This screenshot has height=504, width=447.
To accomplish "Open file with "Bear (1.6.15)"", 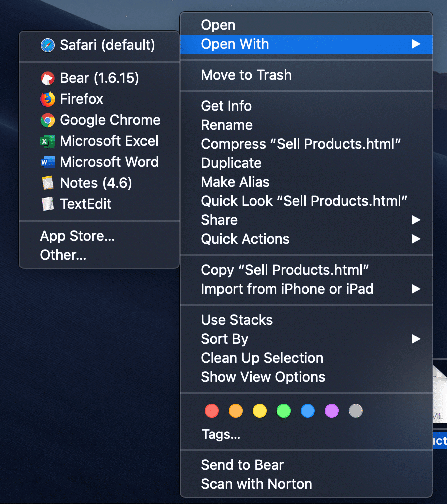I will (x=99, y=78).
